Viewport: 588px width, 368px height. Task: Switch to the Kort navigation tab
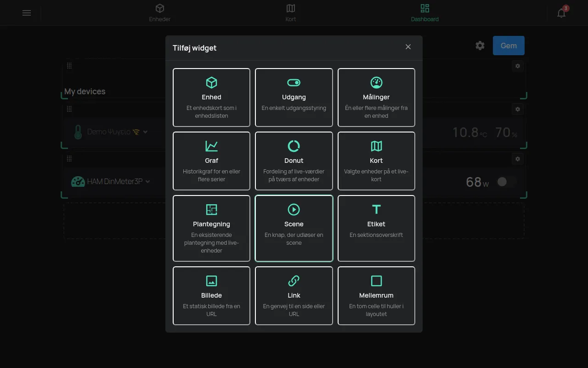tap(291, 13)
